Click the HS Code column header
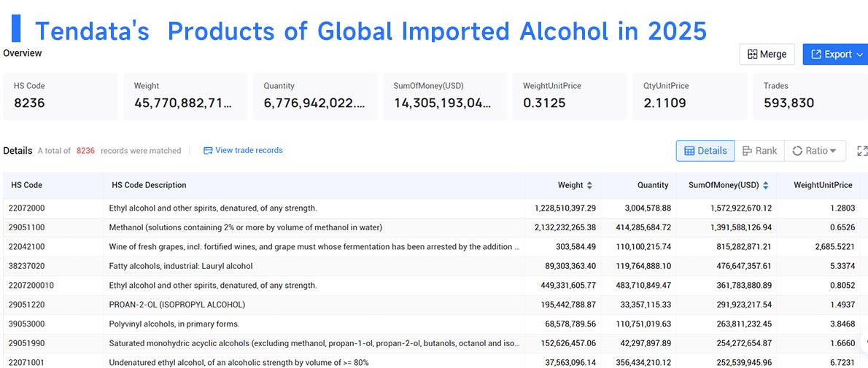Screen dimensions: 868x368 point(26,185)
